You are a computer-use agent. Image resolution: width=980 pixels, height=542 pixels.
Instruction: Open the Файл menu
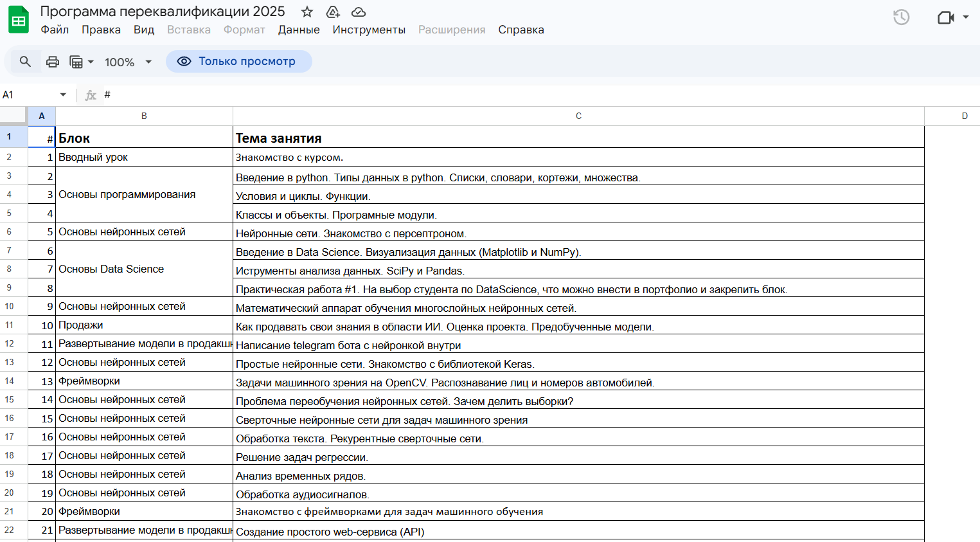(x=55, y=30)
